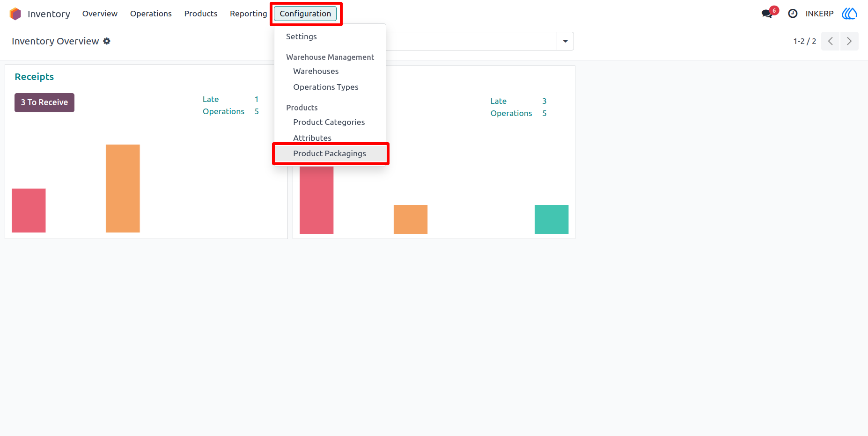Click the Inventory app logo icon
The image size is (868, 436).
coord(15,14)
